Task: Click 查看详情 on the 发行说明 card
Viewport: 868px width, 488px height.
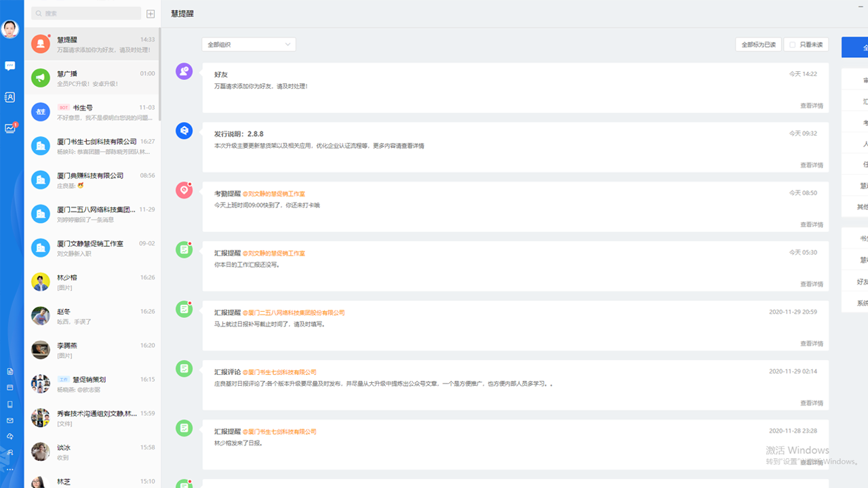Action: (x=811, y=165)
